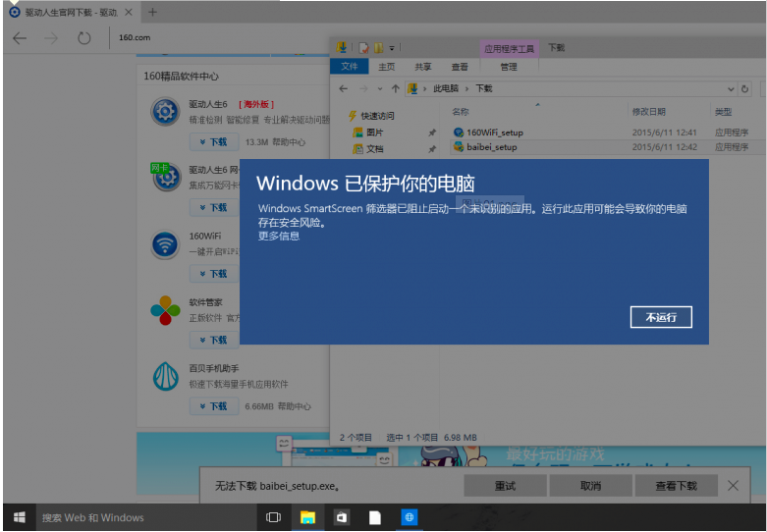Open File Explorer from the taskbar
The image size is (767, 532).
tap(307, 517)
